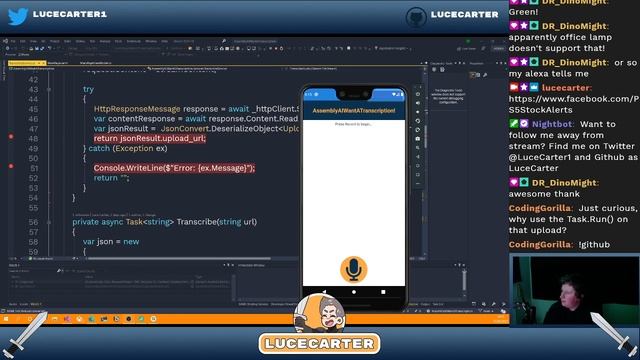This screenshot has height=360, width=640.
Task: Tap the Android emulator overview square button
Action: (x=383, y=292)
